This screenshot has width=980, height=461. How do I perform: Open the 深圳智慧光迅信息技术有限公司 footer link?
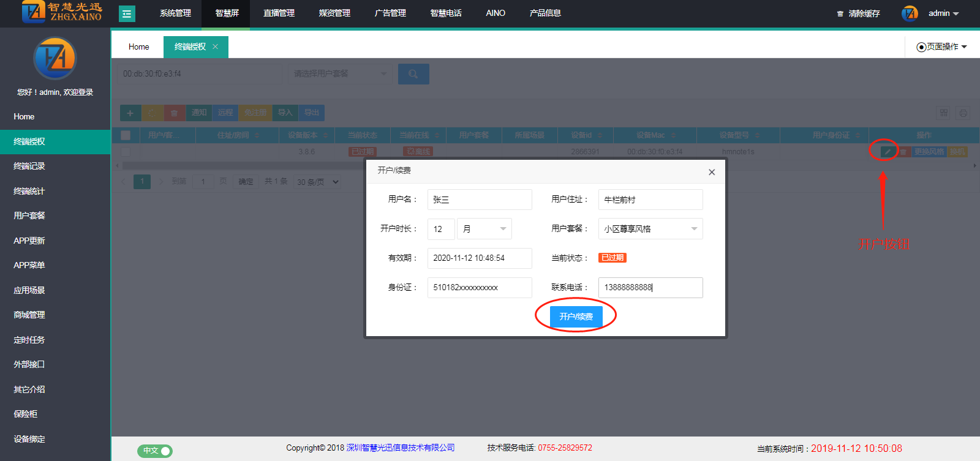pos(401,448)
